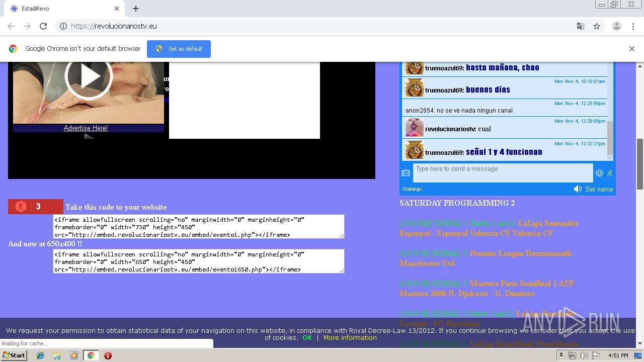Select the 650 width iframe embed code box
Viewport: 644px width, 362px height.
click(x=199, y=261)
